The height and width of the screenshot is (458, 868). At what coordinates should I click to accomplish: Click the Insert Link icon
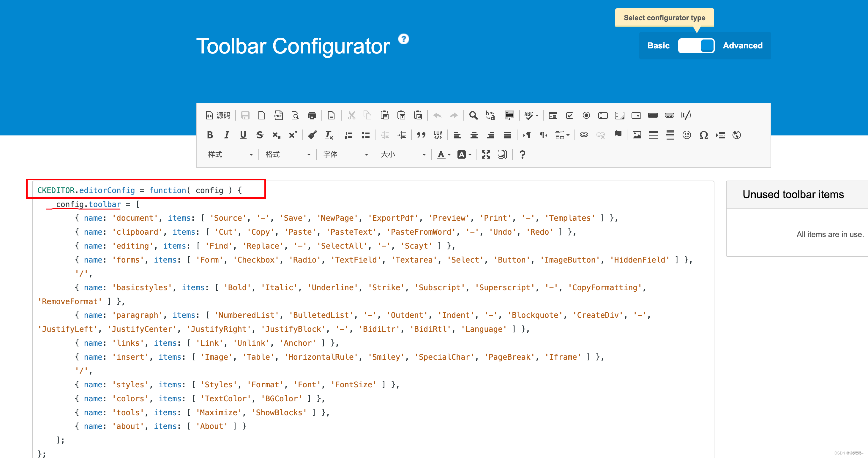coord(583,136)
